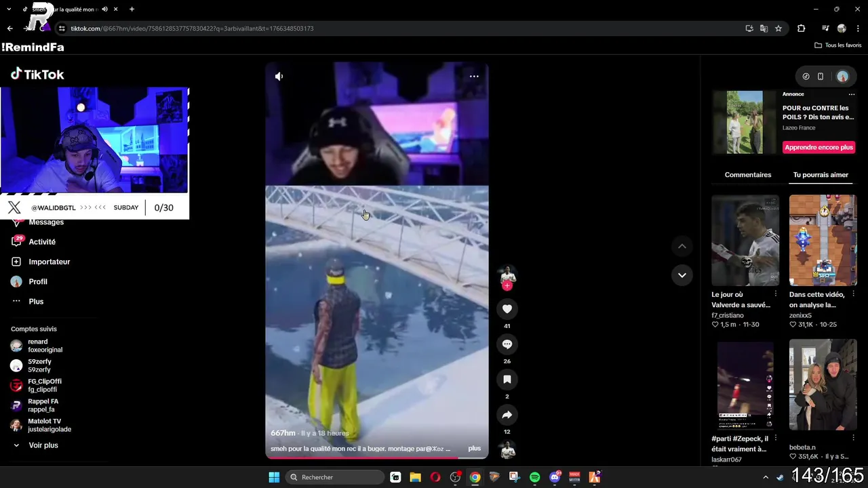The width and height of the screenshot is (868, 488).
Task: Follow the creator using the red plus badge
Action: tap(507, 286)
